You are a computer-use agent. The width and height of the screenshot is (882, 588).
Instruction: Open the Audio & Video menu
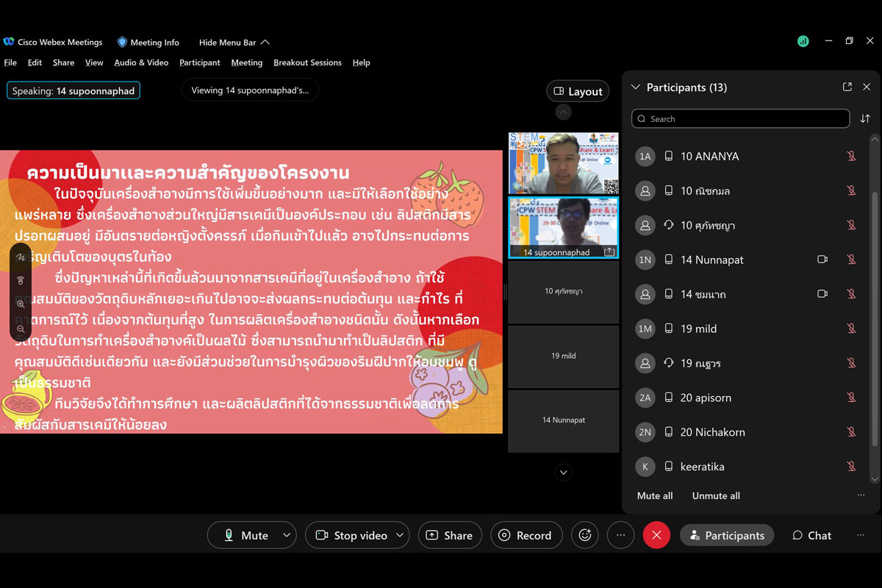coord(141,62)
